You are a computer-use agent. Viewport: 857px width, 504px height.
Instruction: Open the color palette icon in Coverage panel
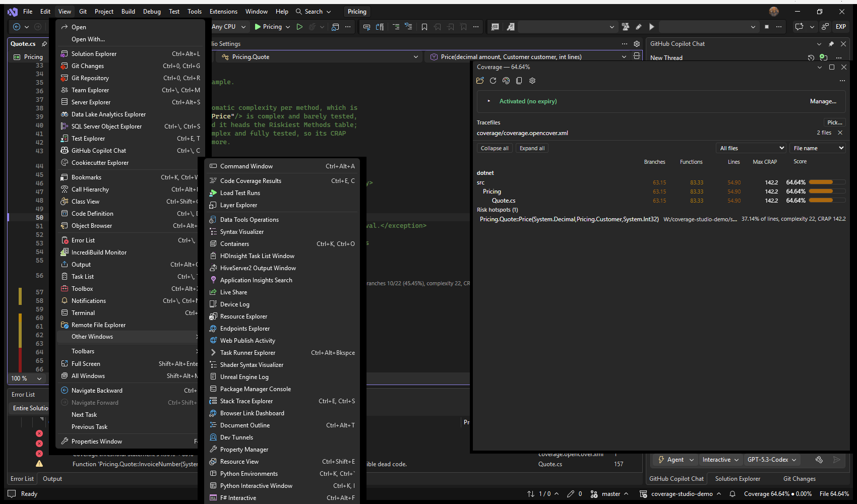tap(506, 81)
